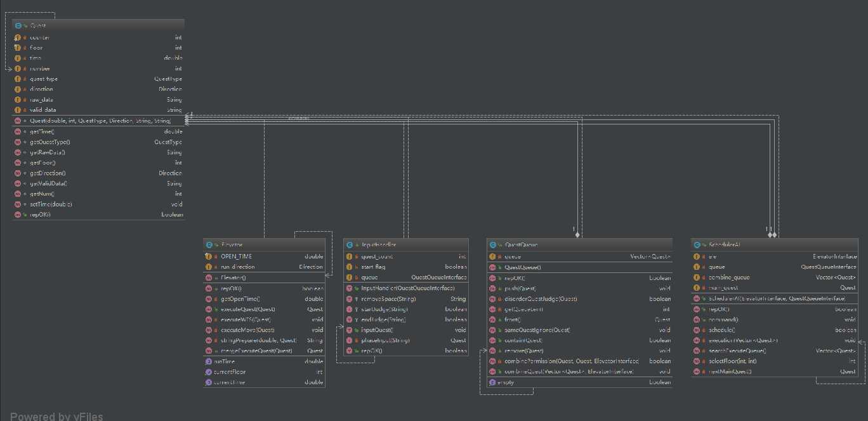Select the setTime(double) method in Quest
The height and width of the screenshot is (421, 868).
51,204
